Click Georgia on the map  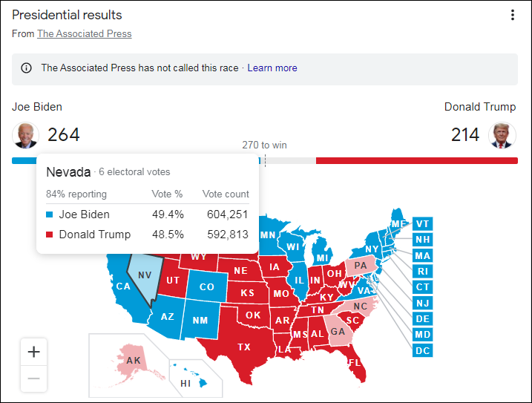(338, 331)
